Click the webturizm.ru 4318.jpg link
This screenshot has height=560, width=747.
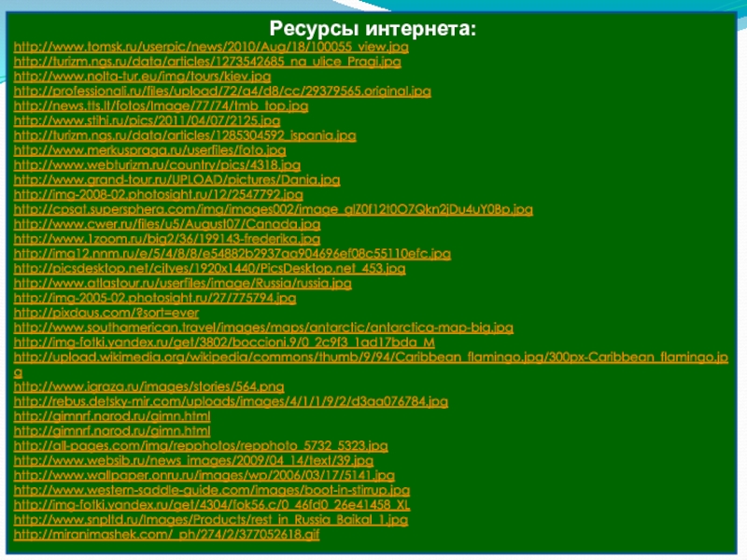pos(157,165)
